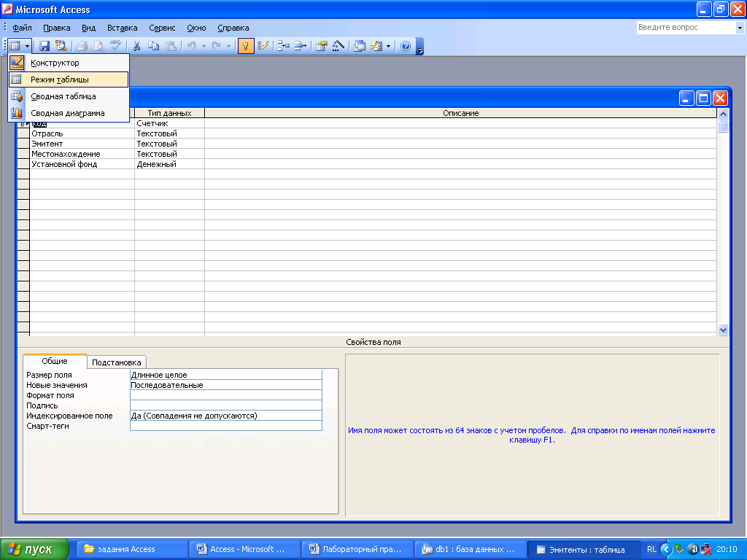
Task: Switch to Лабораторный пра... taskbar item
Action: coord(357,550)
